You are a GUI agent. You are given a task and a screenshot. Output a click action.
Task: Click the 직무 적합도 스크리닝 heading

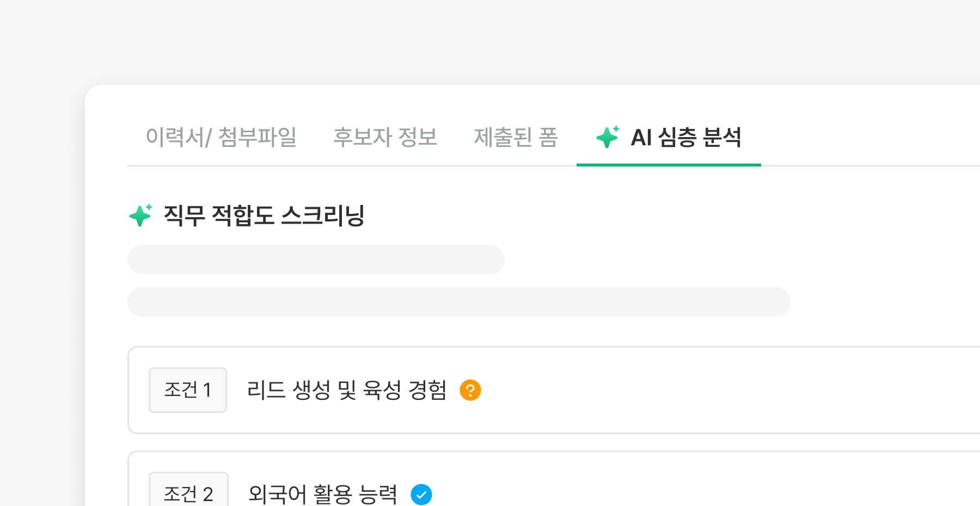pyautogui.click(x=264, y=215)
